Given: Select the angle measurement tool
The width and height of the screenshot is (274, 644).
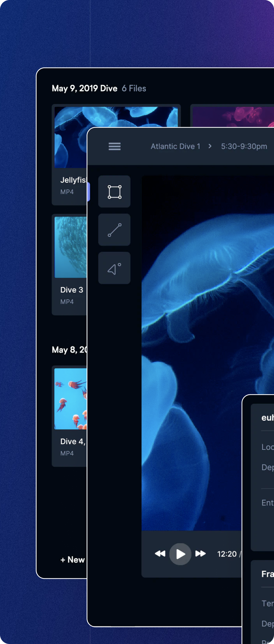Looking at the screenshot, I should pyautogui.click(x=114, y=268).
